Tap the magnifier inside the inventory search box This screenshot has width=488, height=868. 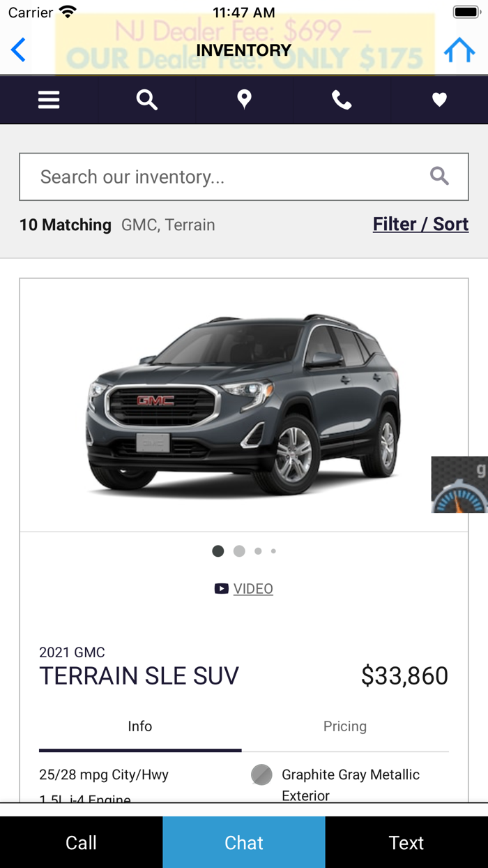(x=439, y=177)
